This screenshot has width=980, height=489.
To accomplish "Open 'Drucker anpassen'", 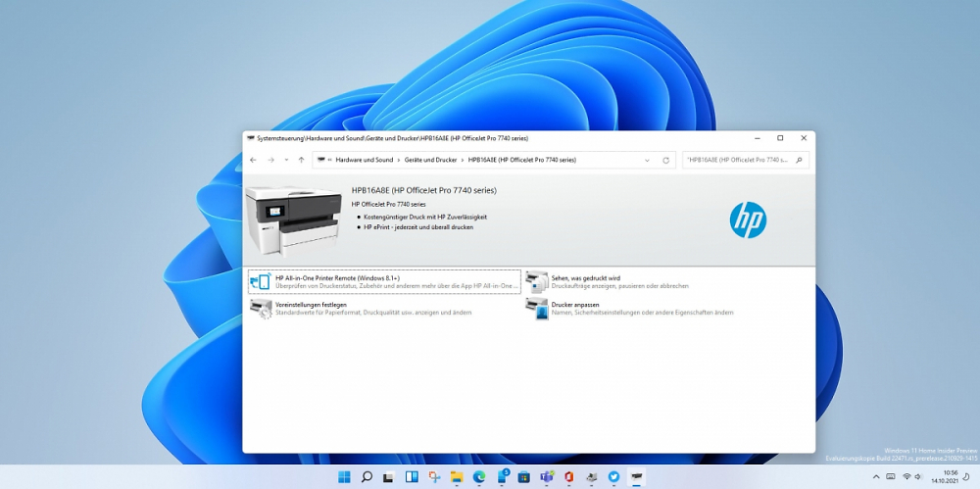I will click(x=575, y=305).
